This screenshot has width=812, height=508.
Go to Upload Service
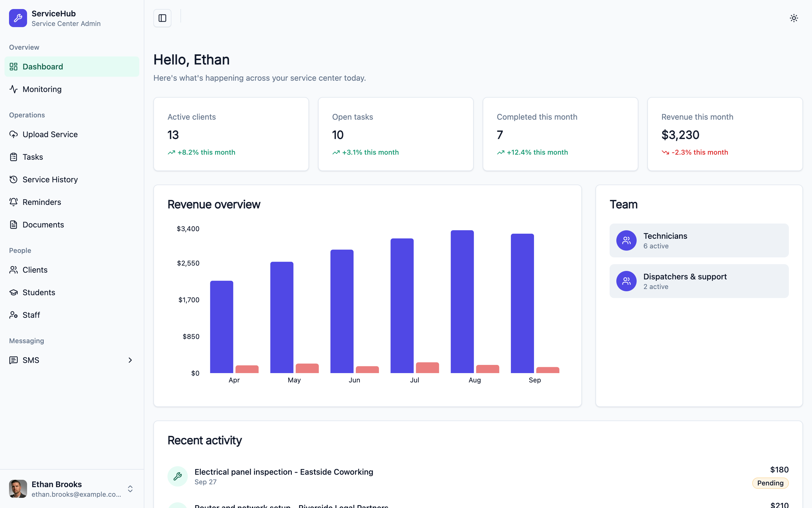point(72,134)
